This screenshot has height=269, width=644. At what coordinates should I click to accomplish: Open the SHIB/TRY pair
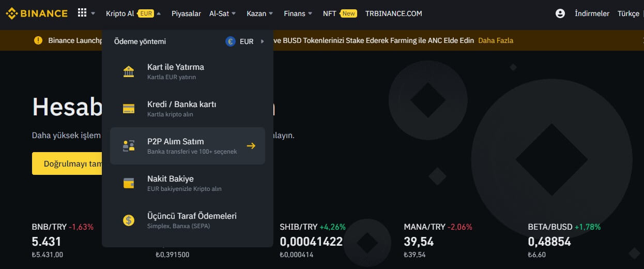point(299,227)
